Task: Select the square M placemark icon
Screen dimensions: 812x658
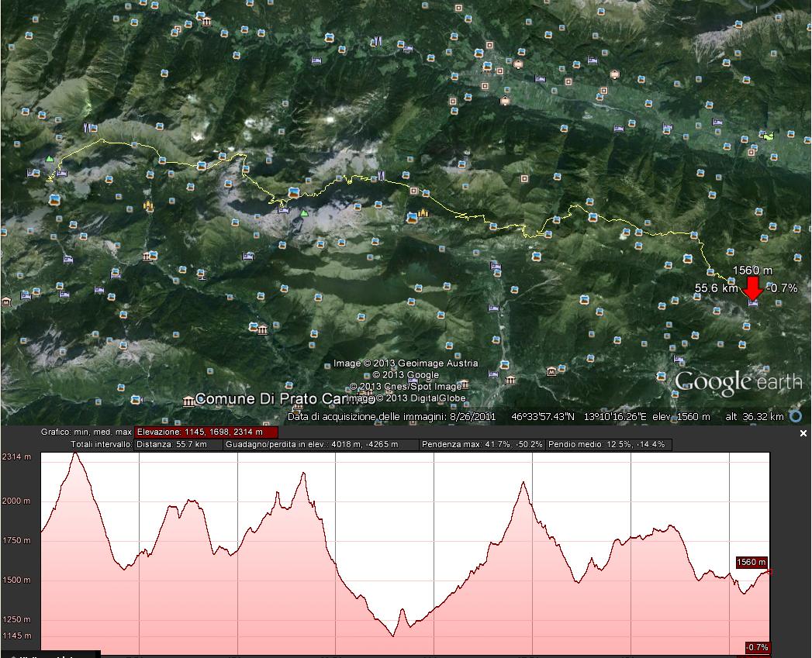Action: click(x=551, y=371)
